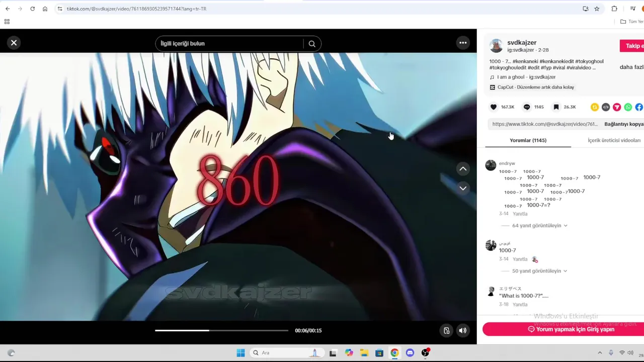Open the apps grid in bookmarks bar
Screen dimensions: 644x362
click(x=7, y=22)
